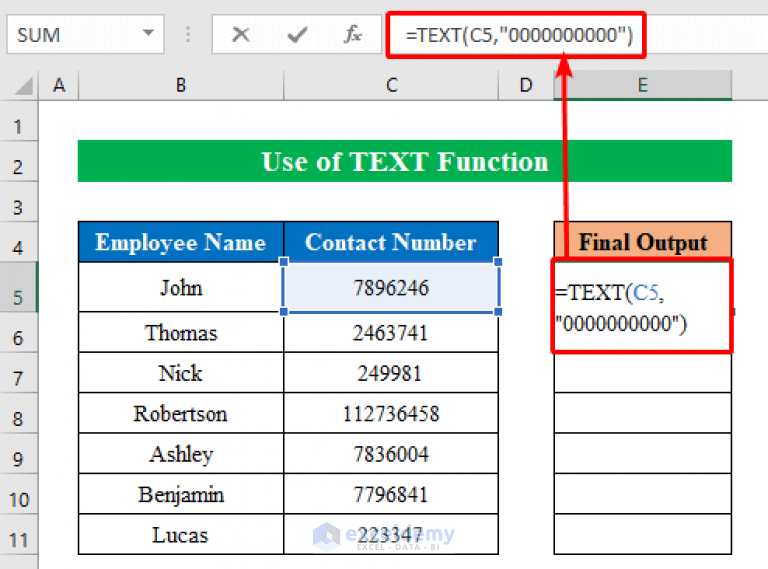Click the 'Employee Name' header cell
Image resolution: width=768 pixels, height=569 pixels.
tap(181, 242)
